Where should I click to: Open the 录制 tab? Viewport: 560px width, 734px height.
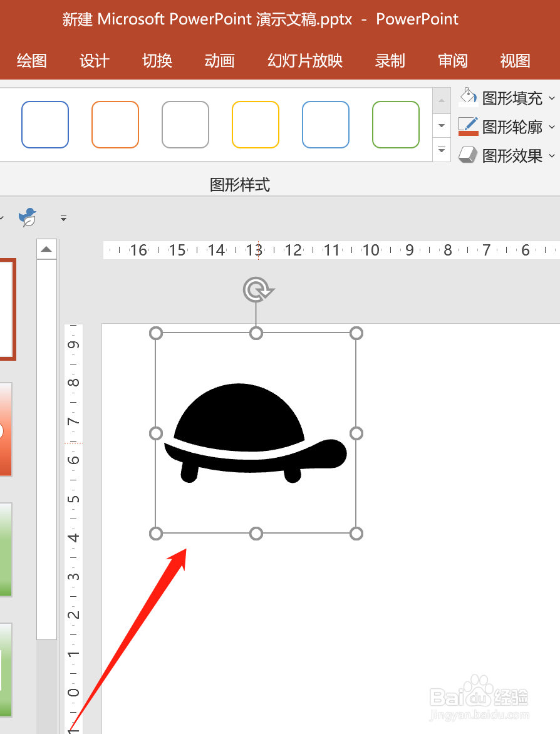pos(390,60)
